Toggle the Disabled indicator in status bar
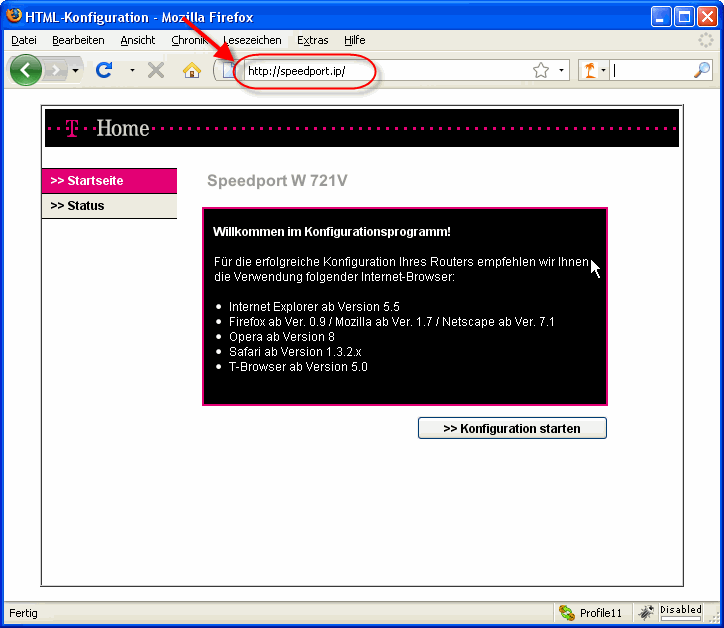The height and width of the screenshot is (628, 724). (680, 610)
